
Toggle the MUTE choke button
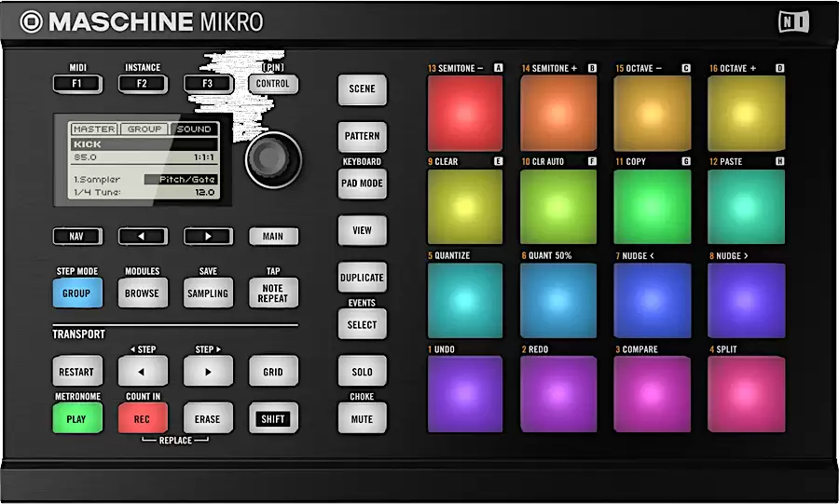[363, 419]
